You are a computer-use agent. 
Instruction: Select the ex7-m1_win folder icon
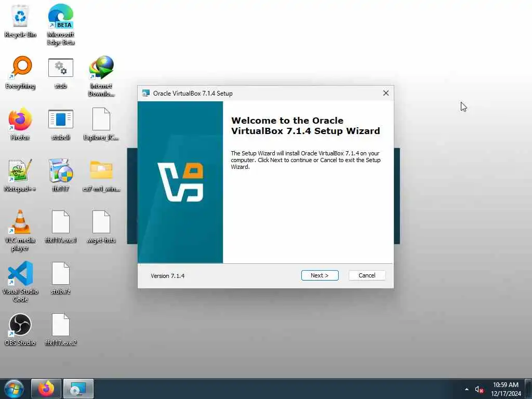point(101,176)
